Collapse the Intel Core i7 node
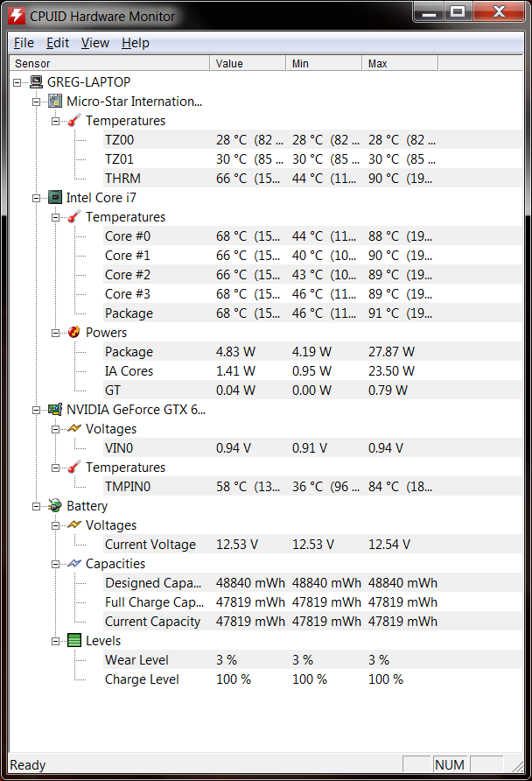The height and width of the screenshot is (781, 532). (37, 198)
